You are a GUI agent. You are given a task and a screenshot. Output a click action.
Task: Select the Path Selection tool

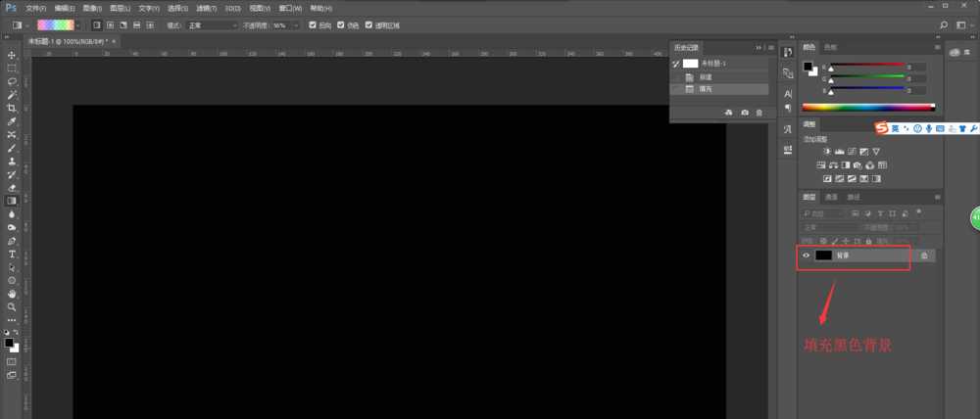point(11,267)
